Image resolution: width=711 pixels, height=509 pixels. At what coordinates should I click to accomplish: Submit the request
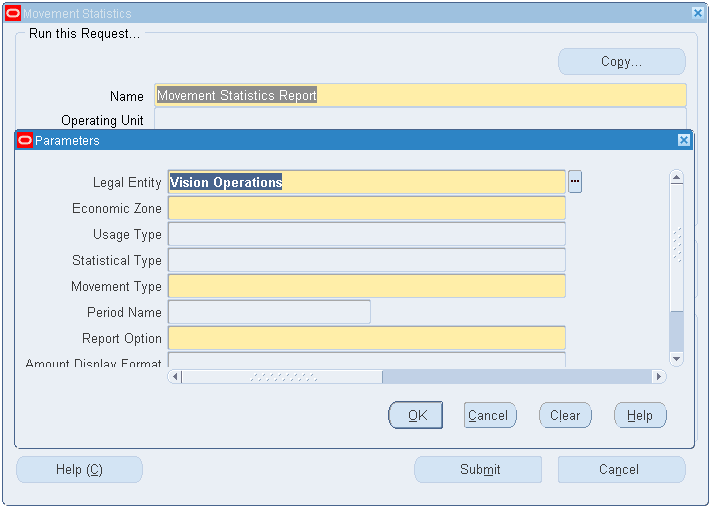coord(478,469)
